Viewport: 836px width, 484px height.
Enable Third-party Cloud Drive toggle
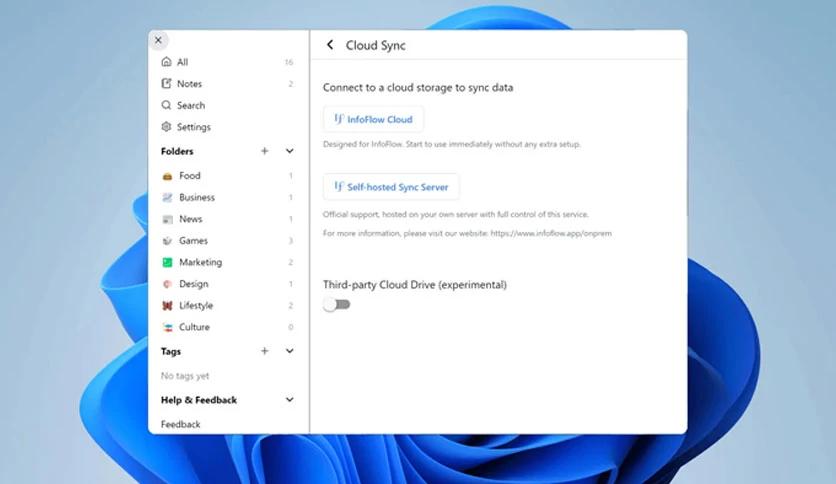click(x=337, y=304)
